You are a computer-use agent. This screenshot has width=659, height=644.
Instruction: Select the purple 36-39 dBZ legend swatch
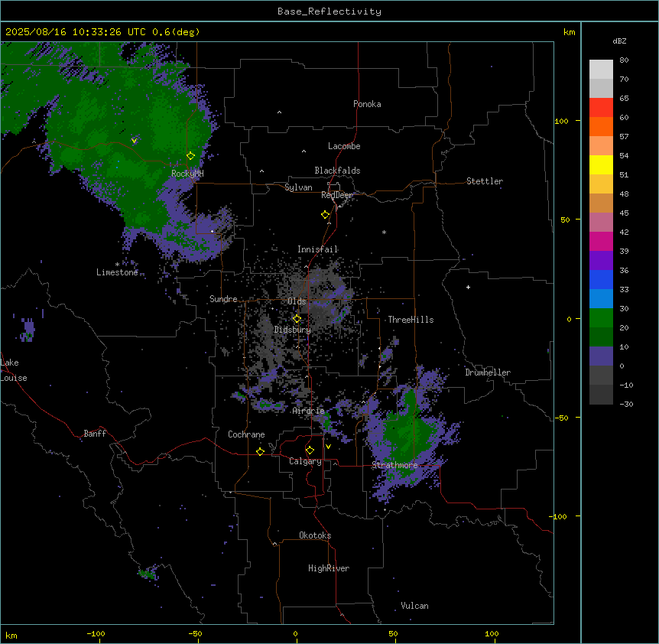point(601,260)
